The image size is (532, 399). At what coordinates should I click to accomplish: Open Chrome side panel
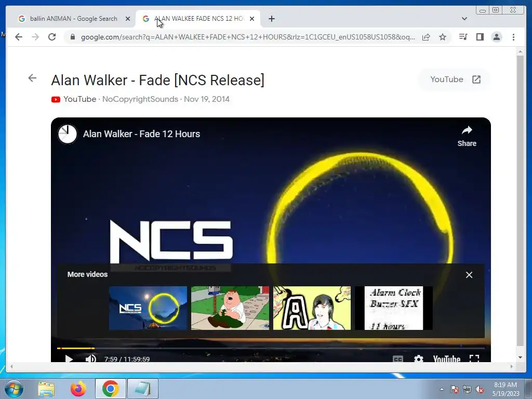coord(480,37)
